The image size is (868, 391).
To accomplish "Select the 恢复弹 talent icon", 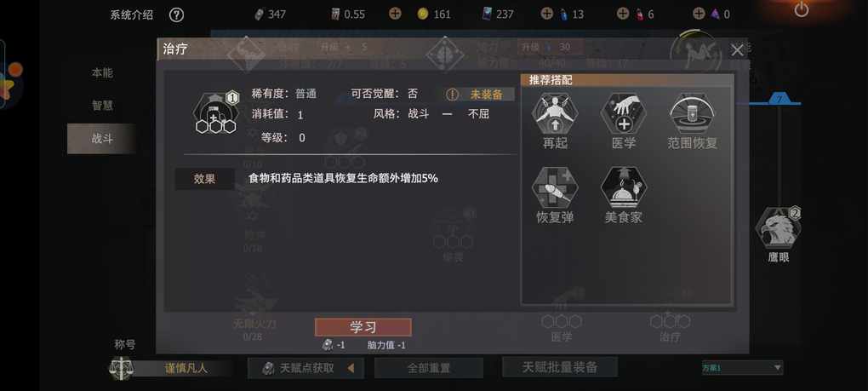I will point(555,187).
